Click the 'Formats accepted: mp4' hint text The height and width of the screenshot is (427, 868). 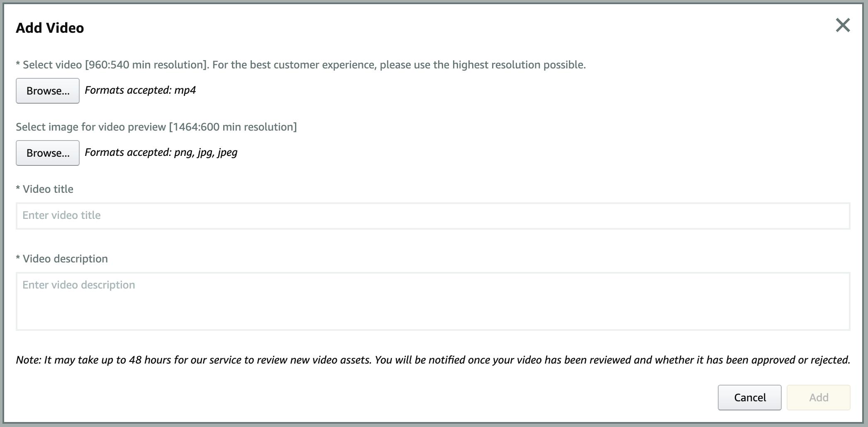coord(140,90)
